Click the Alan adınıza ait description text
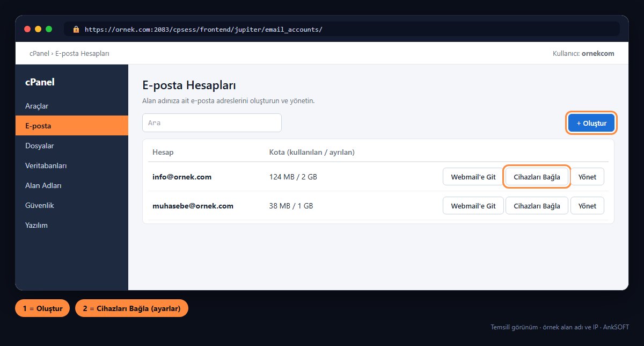644x346 pixels. (x=228, y=101)
